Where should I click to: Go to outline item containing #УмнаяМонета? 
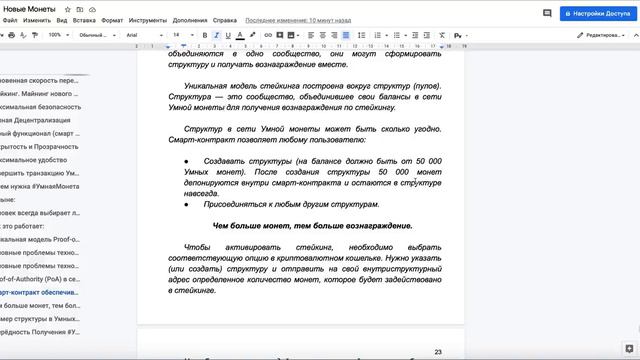click(x=40, y=187)
